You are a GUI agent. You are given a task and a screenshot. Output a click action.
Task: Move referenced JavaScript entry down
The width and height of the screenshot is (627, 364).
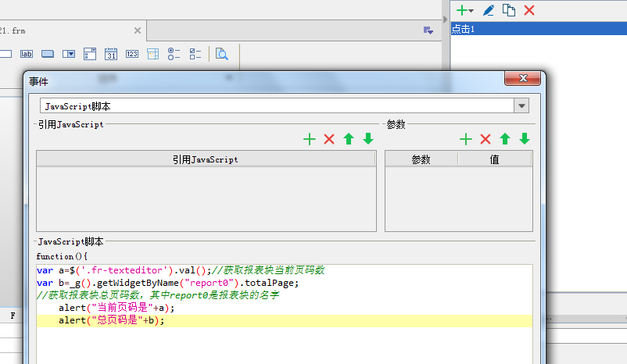[x=368, y=139]
